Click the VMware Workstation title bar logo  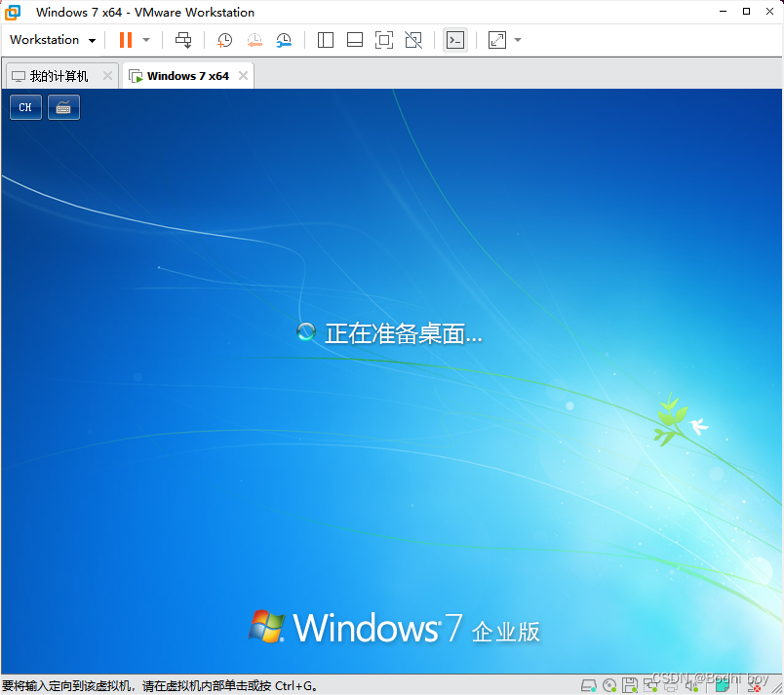[13, 12]
